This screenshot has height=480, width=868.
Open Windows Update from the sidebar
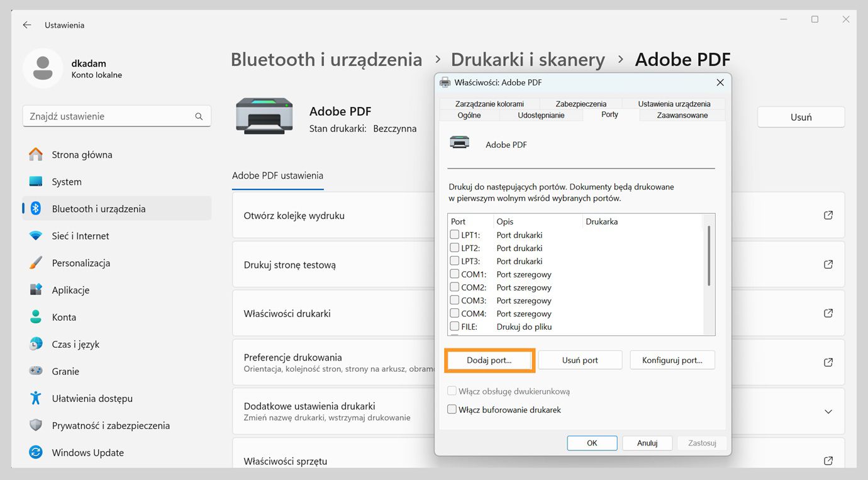87,452
